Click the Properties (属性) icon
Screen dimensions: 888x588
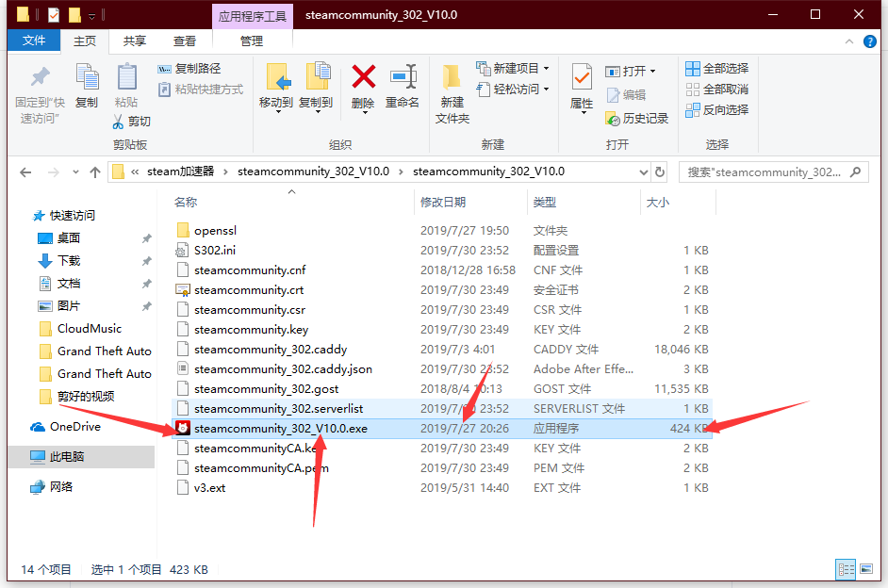(x=582, y=77)
